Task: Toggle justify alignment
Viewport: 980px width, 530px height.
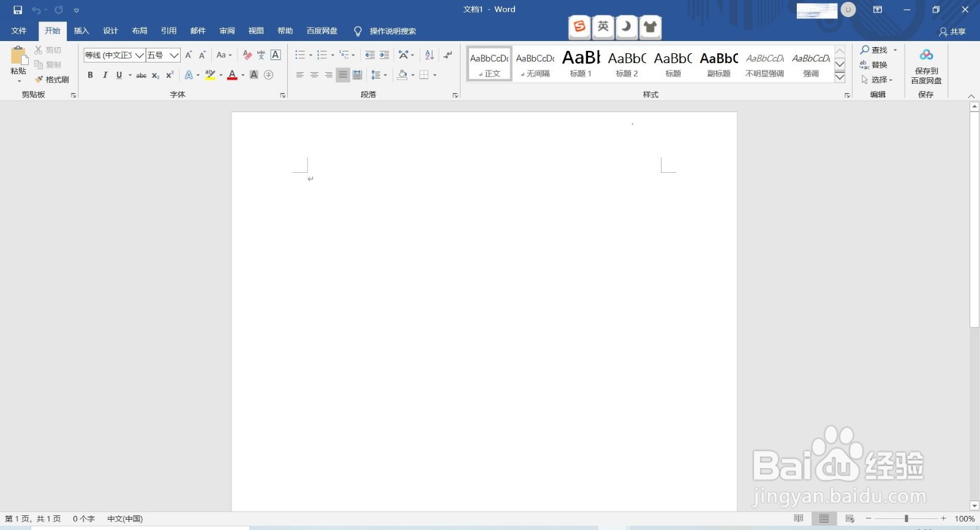Action: 343,75
